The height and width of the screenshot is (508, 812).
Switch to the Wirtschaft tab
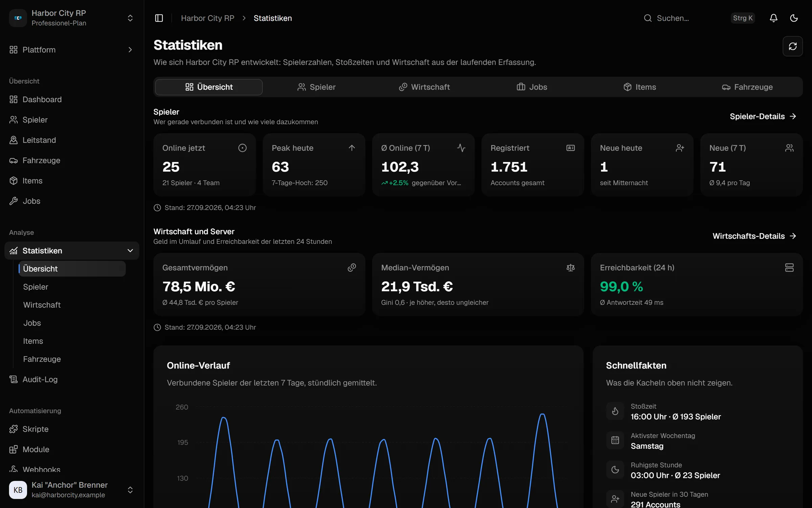pos(424,87)
